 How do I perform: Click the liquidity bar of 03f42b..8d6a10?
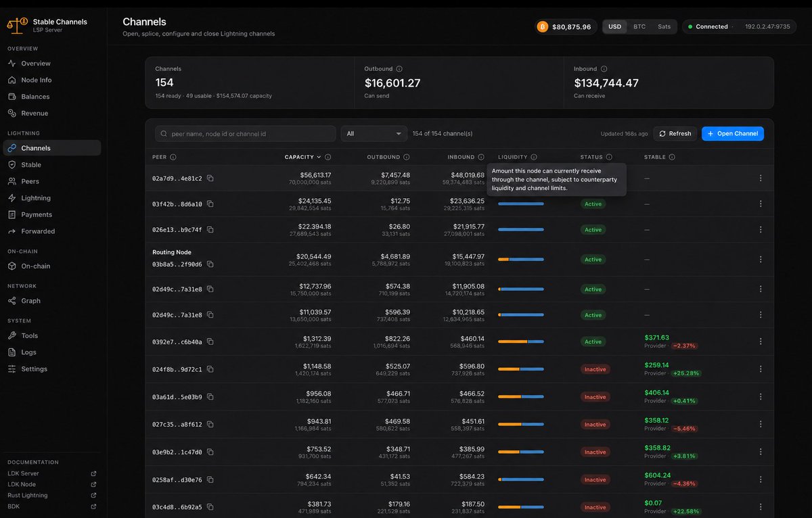521,204
